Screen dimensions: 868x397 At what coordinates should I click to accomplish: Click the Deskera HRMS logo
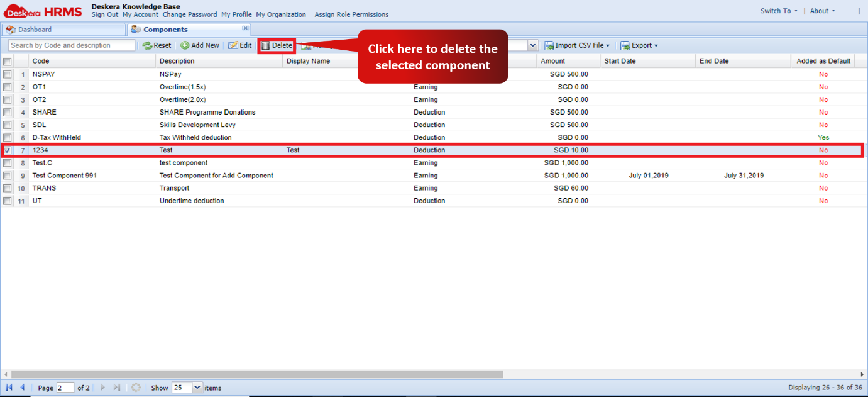point(43,11)
